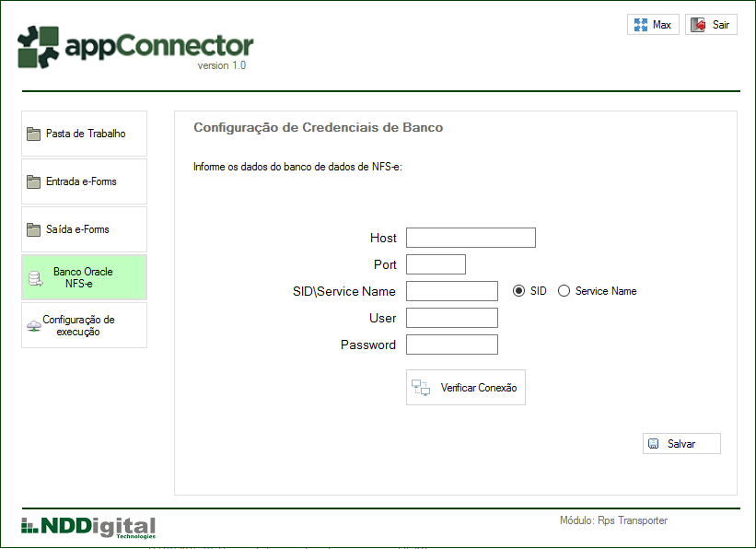This screenshot has width=756, height=549.
Task: Click the database icon for Banco Oracle NFS-e
Action: (36, 278)
